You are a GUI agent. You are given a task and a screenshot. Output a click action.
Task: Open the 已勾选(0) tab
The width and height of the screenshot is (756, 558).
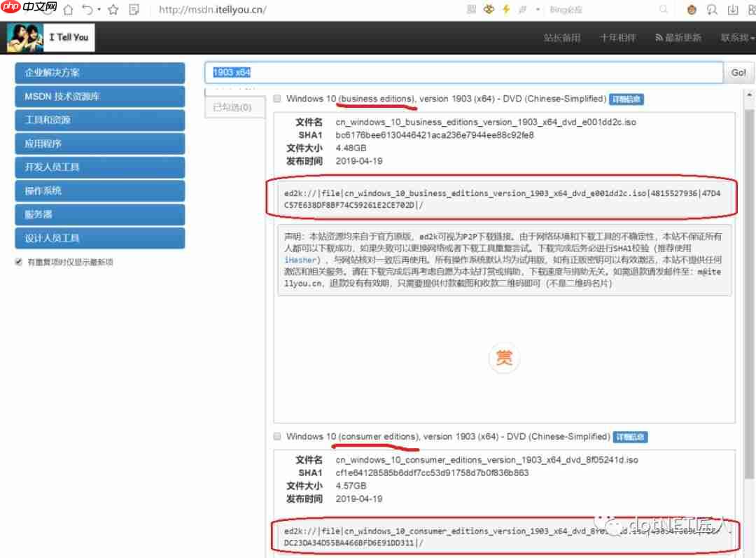pos(232,107)
